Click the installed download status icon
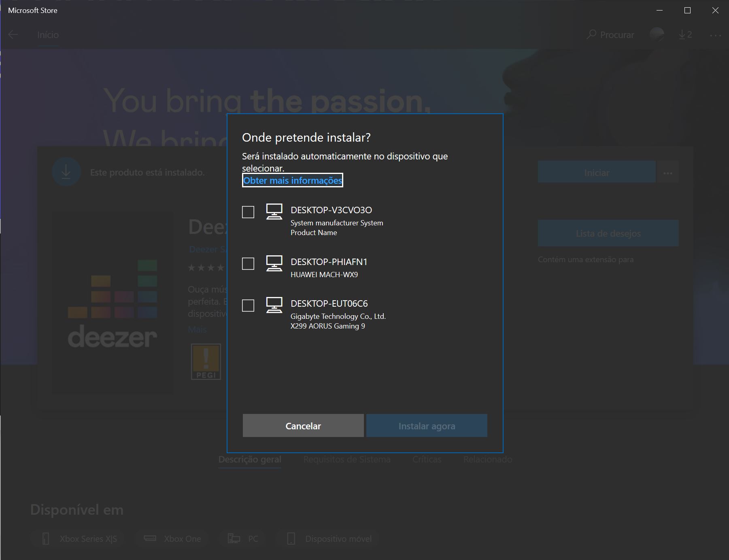729x560 pixels. click(x=66, y=172)
